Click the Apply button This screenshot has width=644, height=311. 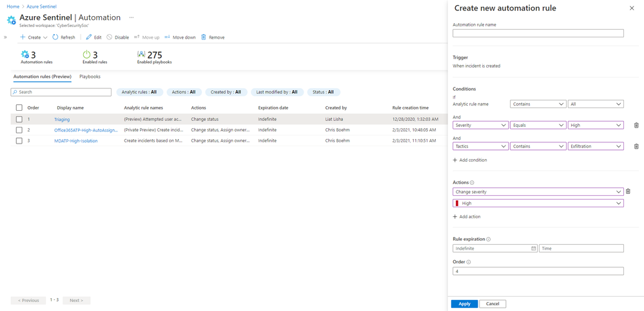click(464, 304)
